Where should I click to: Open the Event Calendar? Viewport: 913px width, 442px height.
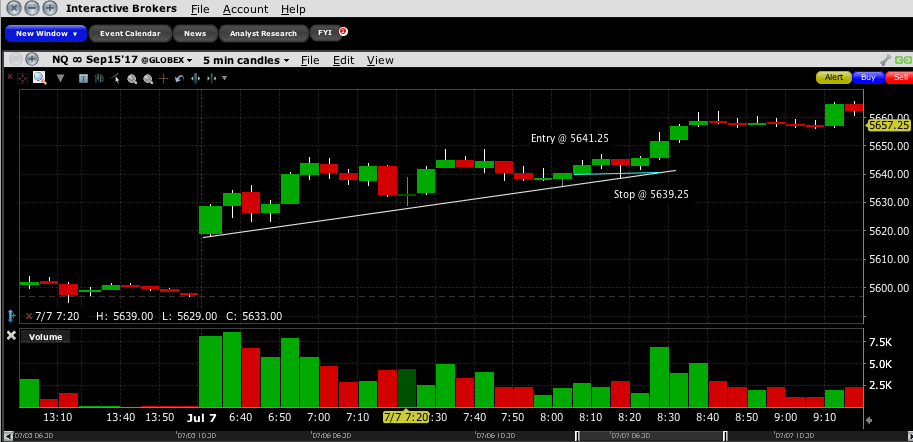130,33
